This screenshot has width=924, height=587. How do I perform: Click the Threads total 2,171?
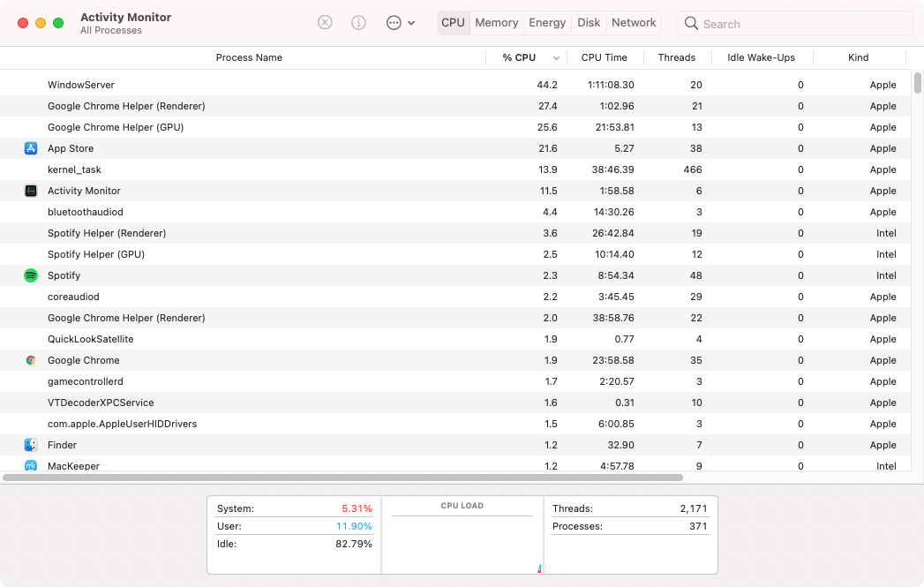coord(693,508)
